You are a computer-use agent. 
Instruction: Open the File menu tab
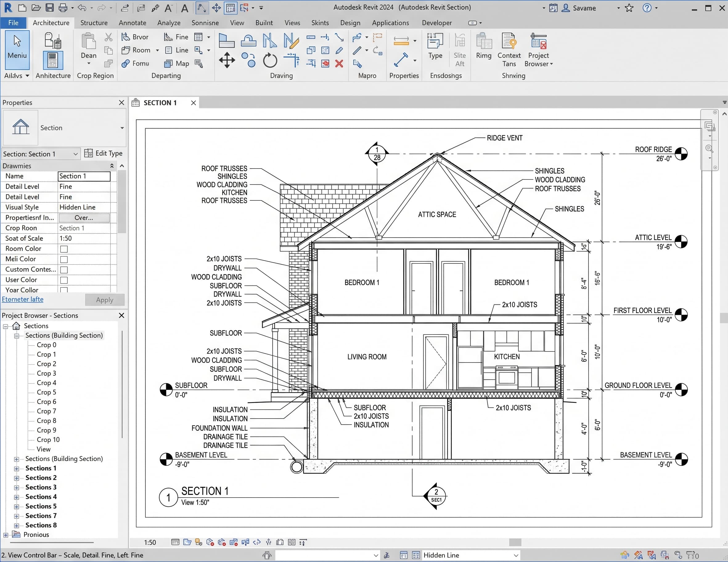13,23
